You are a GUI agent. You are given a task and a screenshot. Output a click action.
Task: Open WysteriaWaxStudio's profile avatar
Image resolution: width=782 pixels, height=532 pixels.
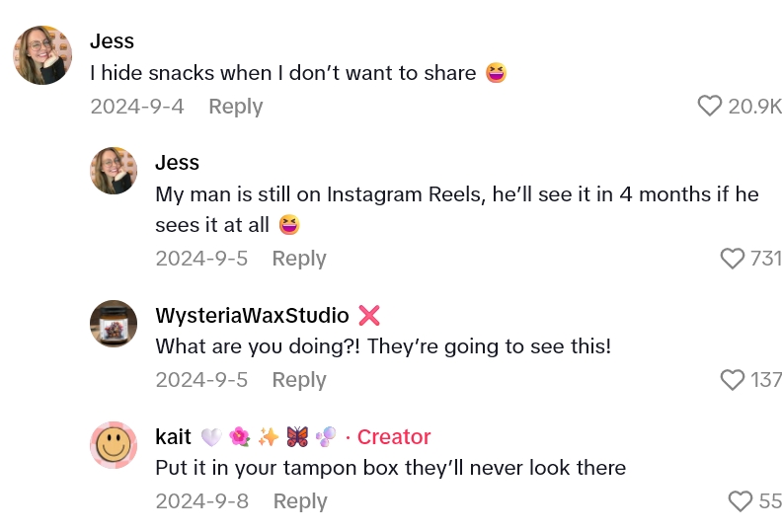pos(114,323)
